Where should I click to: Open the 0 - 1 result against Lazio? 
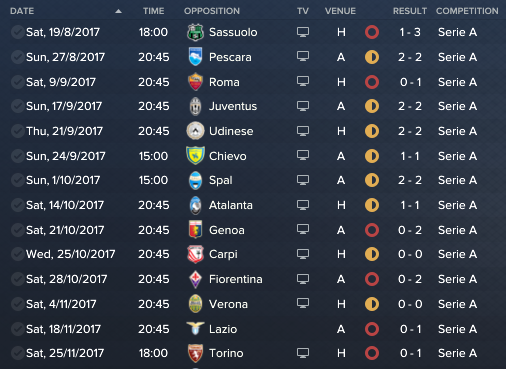[x=410, y=329]
